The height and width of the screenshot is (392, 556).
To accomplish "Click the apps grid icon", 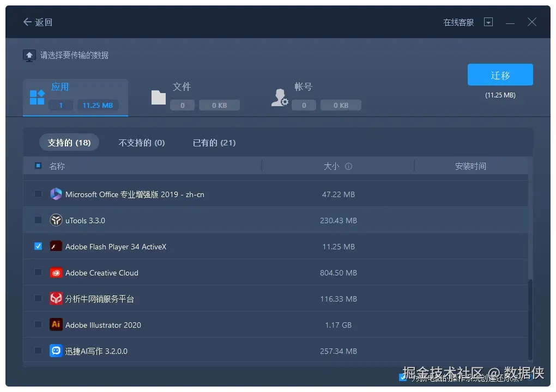I will (37, 97).
